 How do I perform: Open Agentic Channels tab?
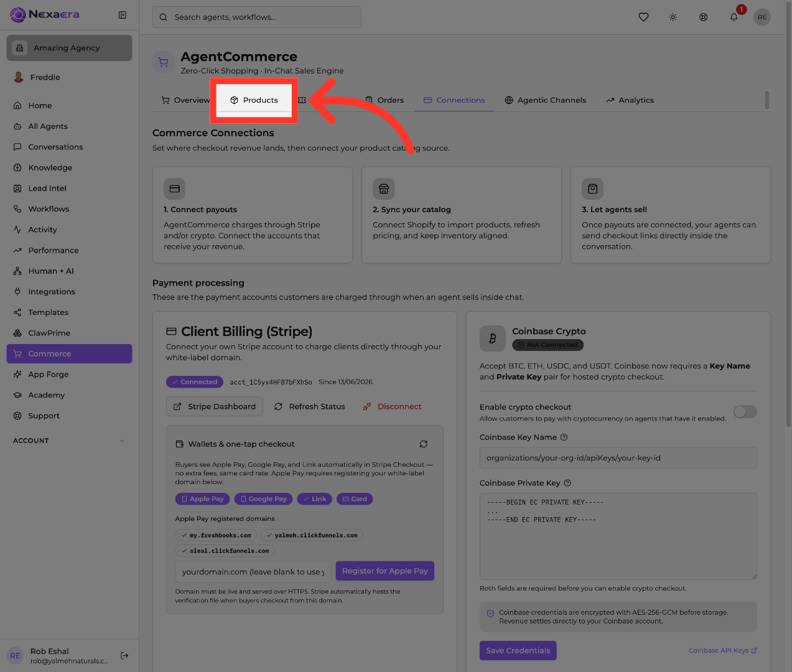click(546, 100)
